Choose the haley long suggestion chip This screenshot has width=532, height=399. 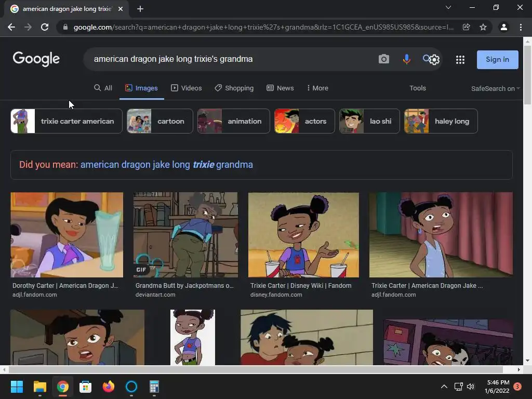click(441, 121)
